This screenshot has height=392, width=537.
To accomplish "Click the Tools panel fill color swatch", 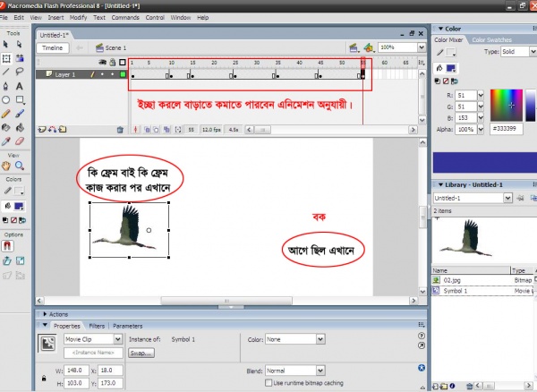I will coord(19,206).
